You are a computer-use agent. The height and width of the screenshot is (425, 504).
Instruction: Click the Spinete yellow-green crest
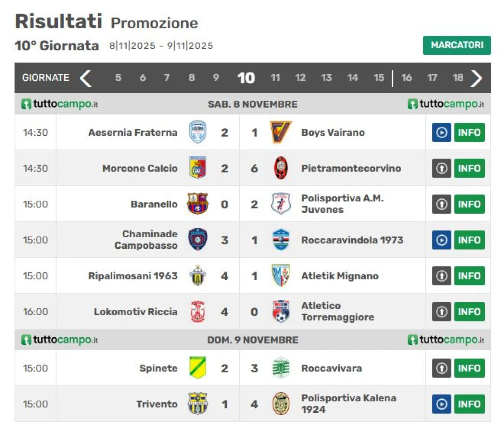pyautogui.click(x=197, y=368)
